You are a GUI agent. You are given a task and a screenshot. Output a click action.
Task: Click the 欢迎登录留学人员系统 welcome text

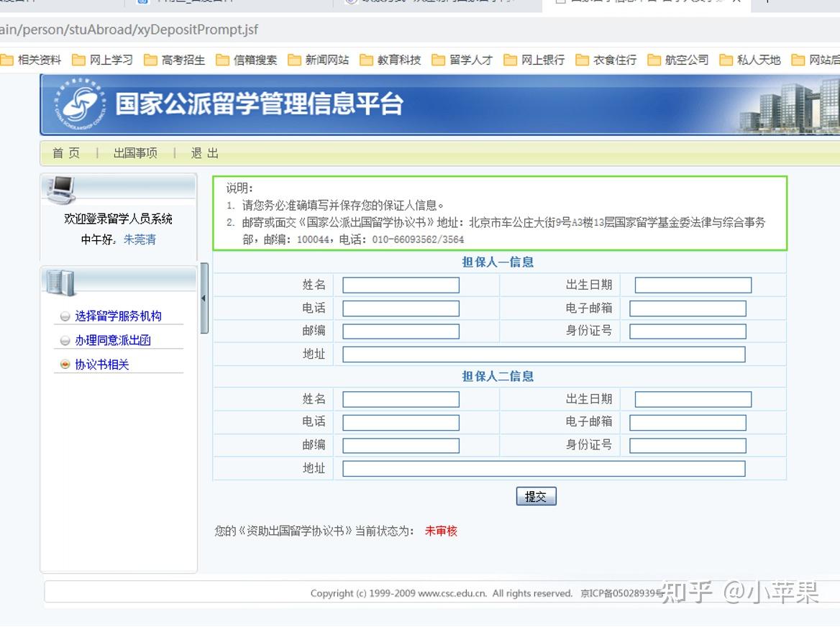[x=119, y=219]
